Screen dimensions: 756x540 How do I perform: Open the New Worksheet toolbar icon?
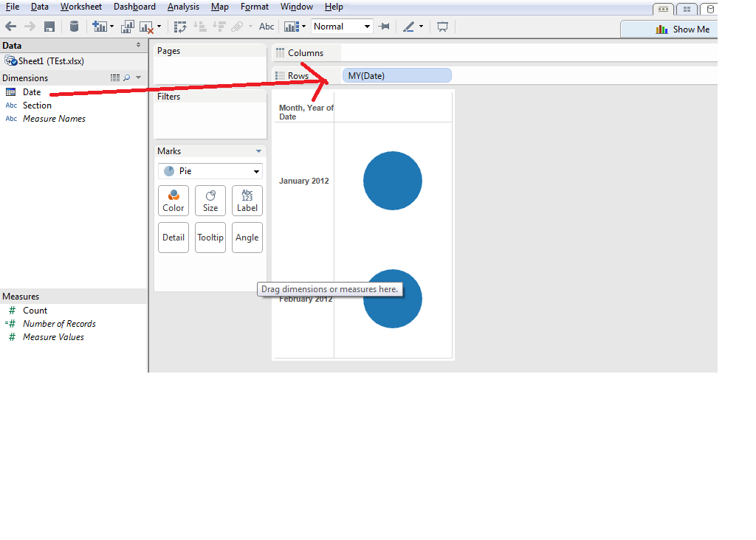99,27
